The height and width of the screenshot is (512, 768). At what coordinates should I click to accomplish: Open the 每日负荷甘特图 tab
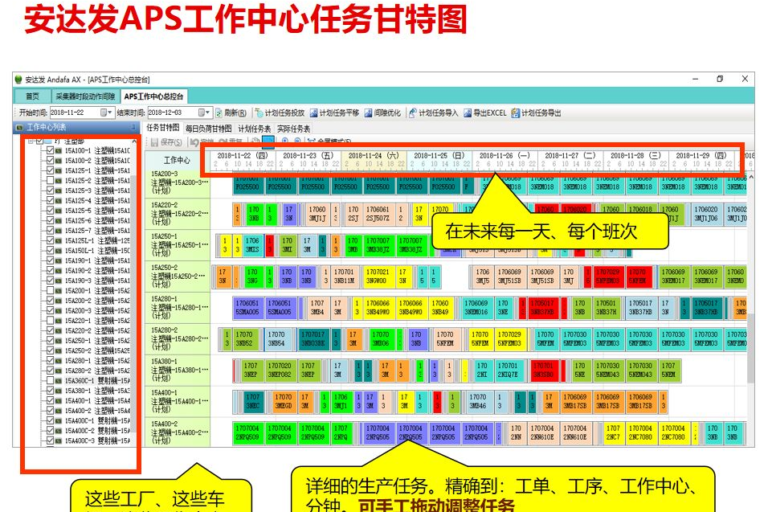[x=208, y=129]
